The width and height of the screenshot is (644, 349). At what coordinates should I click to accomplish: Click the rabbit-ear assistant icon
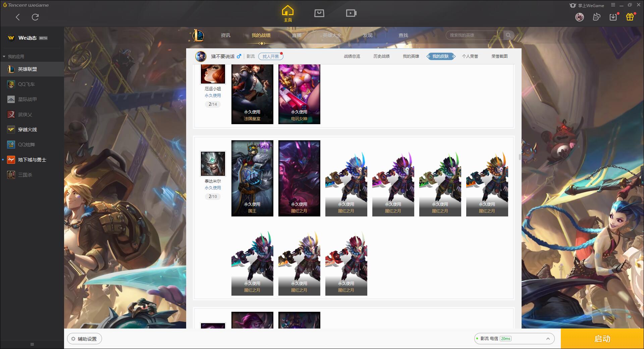tap(596, 17)
